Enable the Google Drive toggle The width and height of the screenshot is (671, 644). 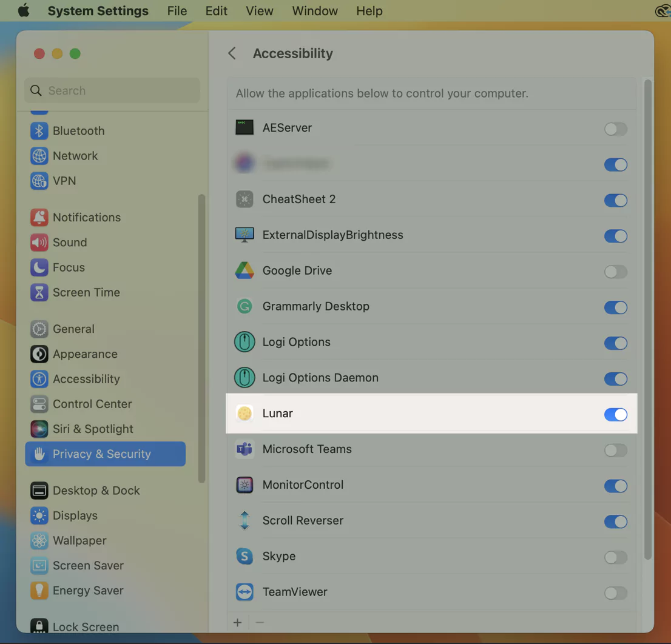pos(615,272)
